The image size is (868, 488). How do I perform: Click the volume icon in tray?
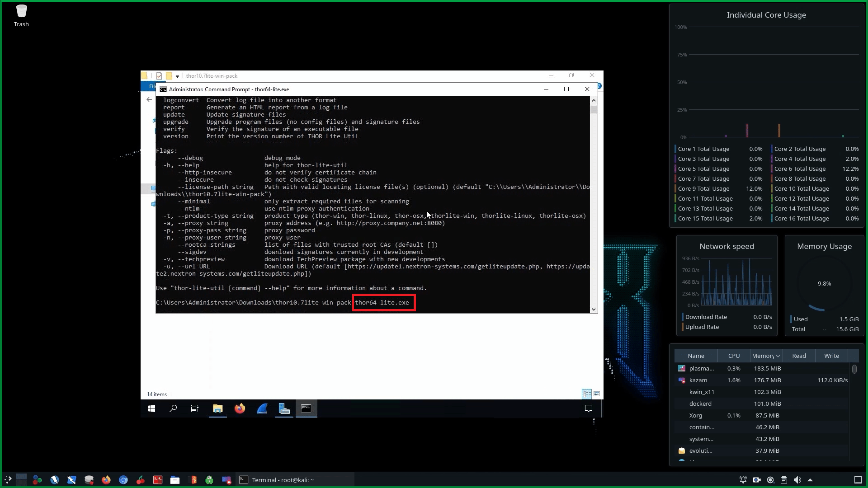coord(797,480)
